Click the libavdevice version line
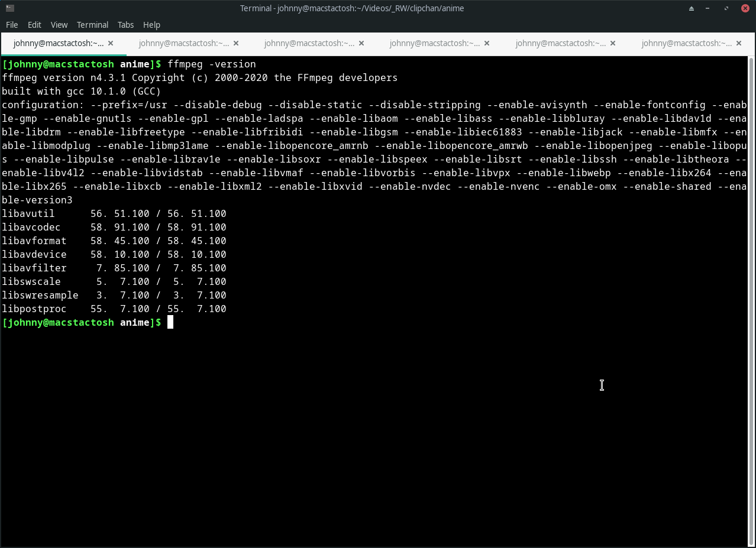This screenshot has width=756, height=548. pos(114,254)
